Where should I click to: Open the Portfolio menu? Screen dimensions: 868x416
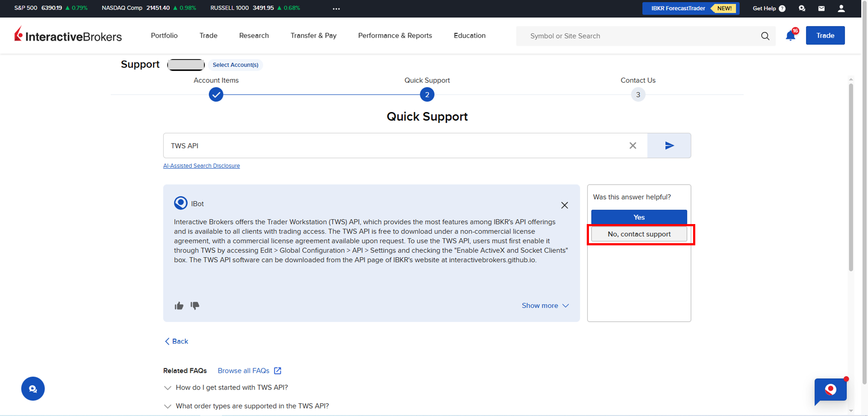coord(164,36)
